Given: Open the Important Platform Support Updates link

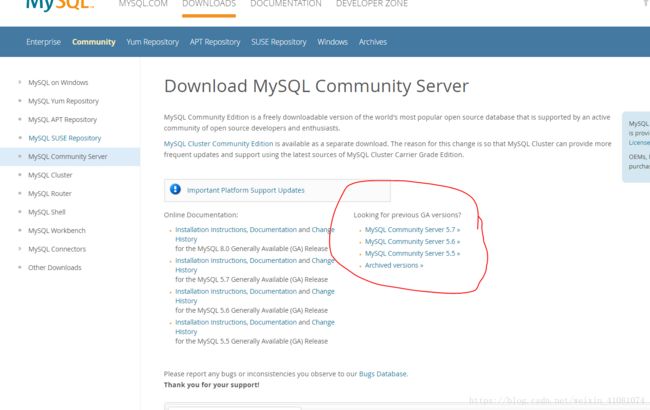Looking at the screenshot, I should point(245,190).
